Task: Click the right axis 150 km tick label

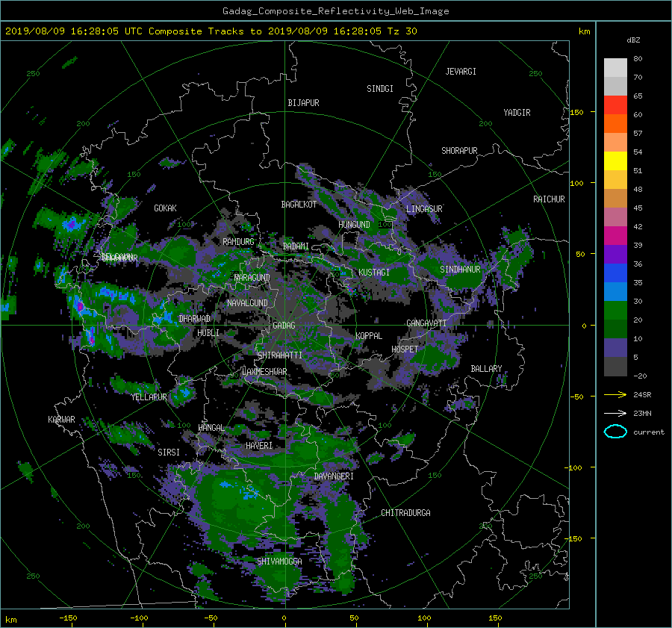Action: [x=577, y=112]
